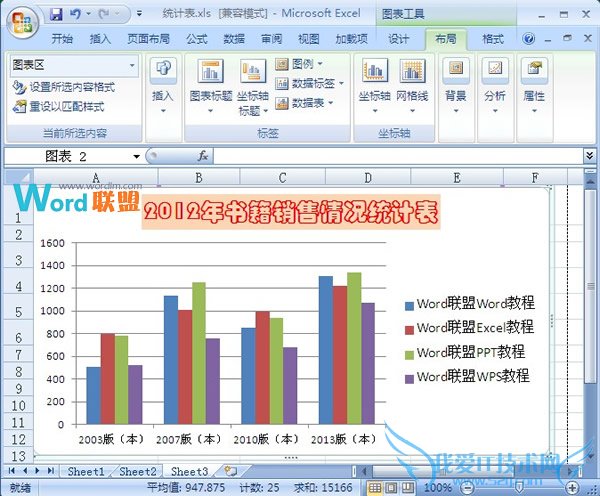Open the Sheet2 worksheet tab
The height and width of the screenshot is (496, 600).
138,470
